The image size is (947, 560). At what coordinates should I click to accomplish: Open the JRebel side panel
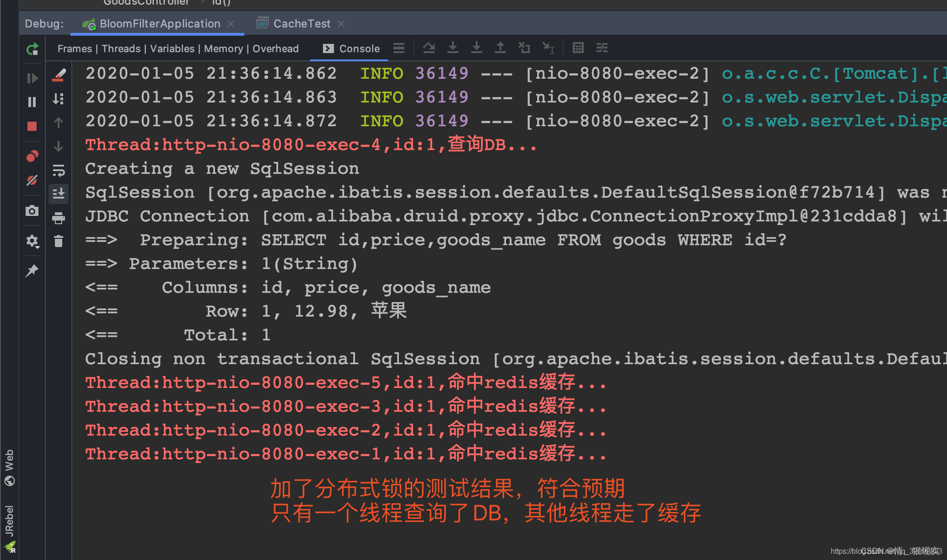point(10,522)
